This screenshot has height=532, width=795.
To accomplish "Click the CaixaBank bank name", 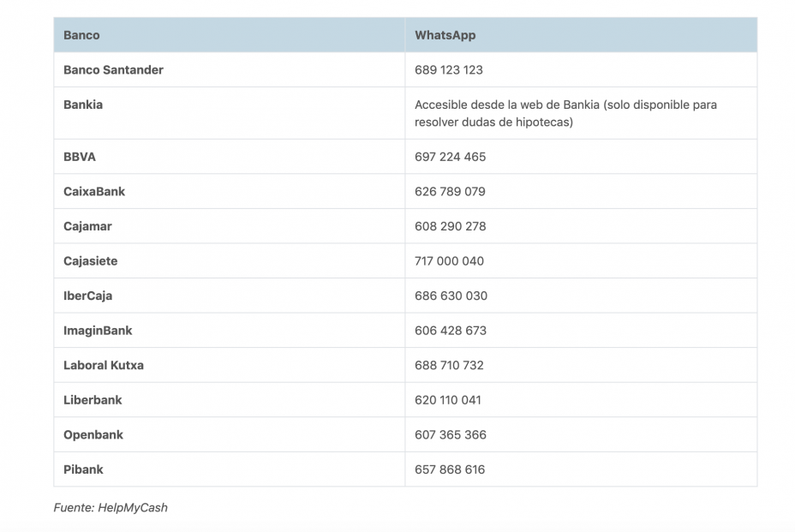I will 93,191.
